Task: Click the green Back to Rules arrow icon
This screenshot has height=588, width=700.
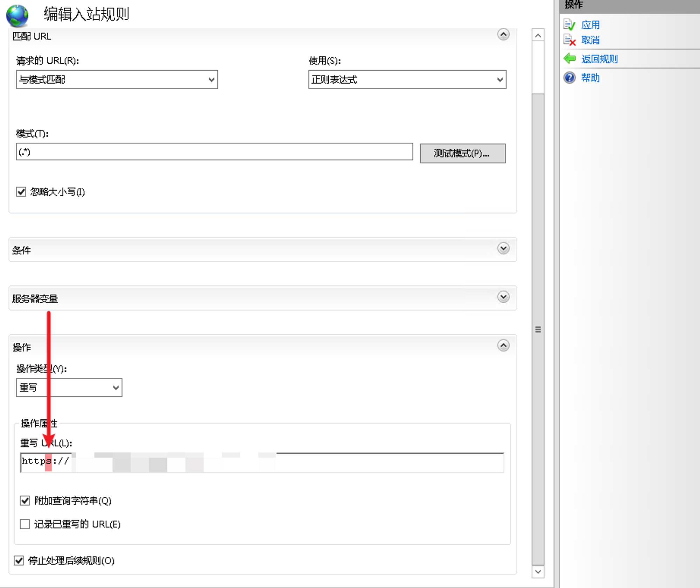Action: (569, 59)
